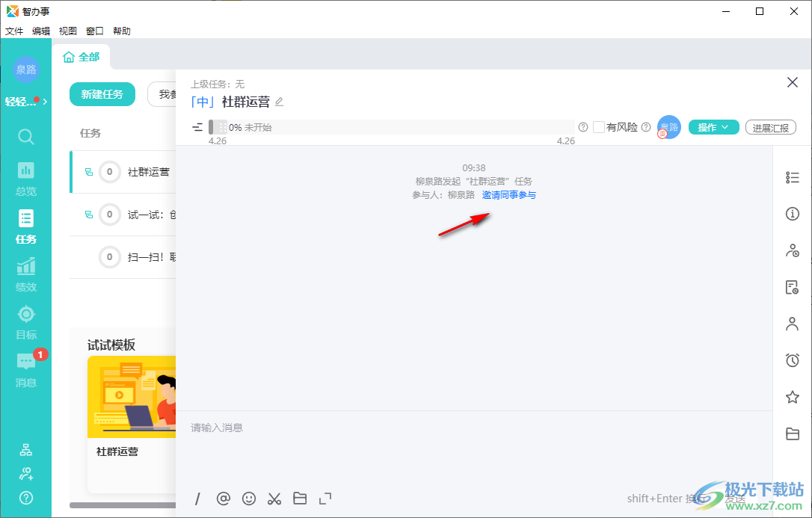
Task: Open the 总览 overview section
Action: pyautogui.click(x=26, y=179)
